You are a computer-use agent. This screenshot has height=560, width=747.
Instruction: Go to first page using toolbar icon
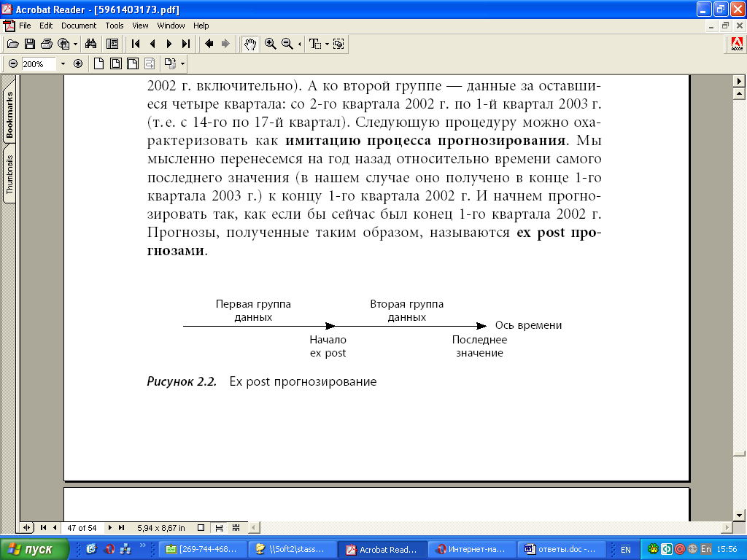tap(135, 44)
